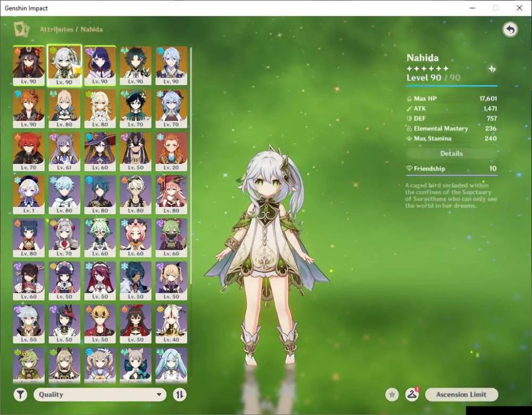
Task: Select Xiangling's character portrait
Action: pyautogui.click(x=29, y=238)
